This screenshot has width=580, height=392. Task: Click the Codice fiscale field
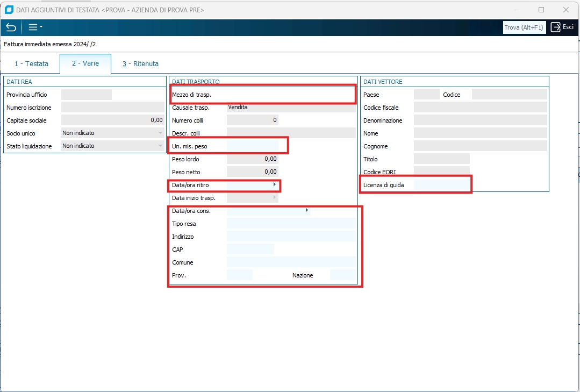click(481, 108)
